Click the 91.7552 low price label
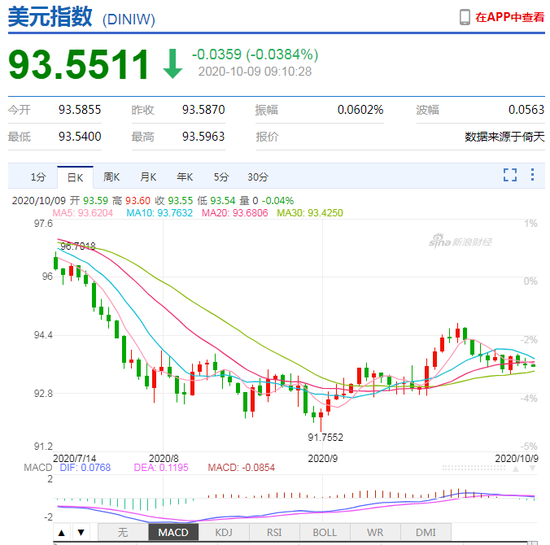This screenshot has height=545, width=550. 325,437
